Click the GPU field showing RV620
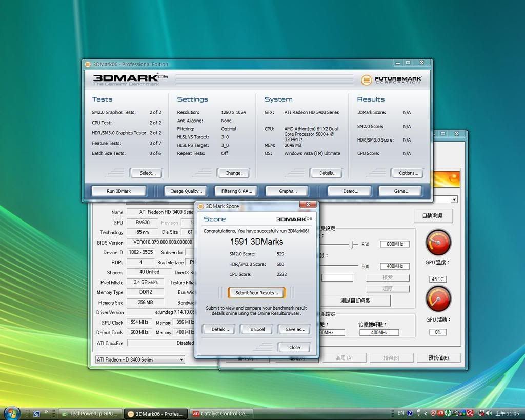 (143, 222)
